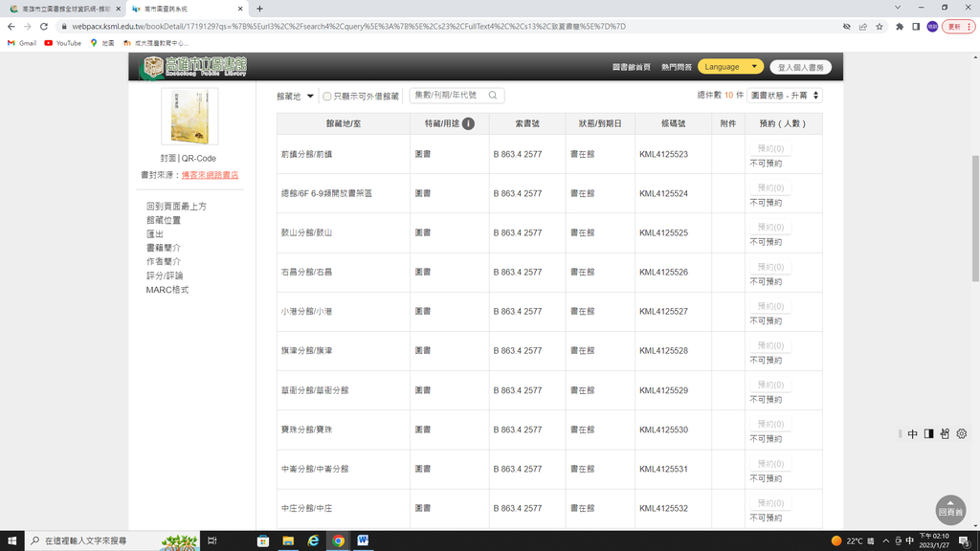Screen dimensions: 980x551
Task: Click the info icon beside 特藏/用途
Action: click(x=468, y=123)
